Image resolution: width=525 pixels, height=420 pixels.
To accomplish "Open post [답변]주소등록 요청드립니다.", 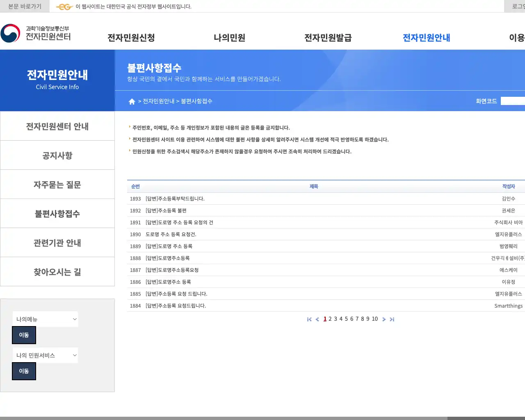I will [x=176, y=306].
